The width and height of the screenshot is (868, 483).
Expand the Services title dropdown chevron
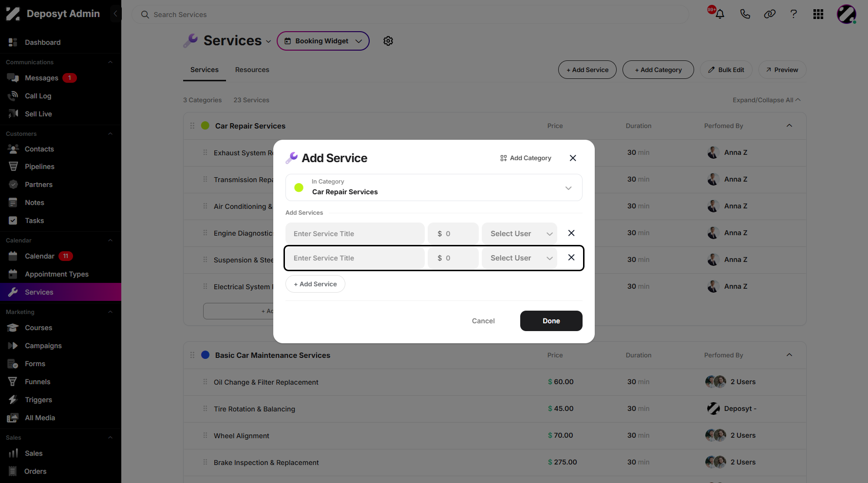point(268,41)
